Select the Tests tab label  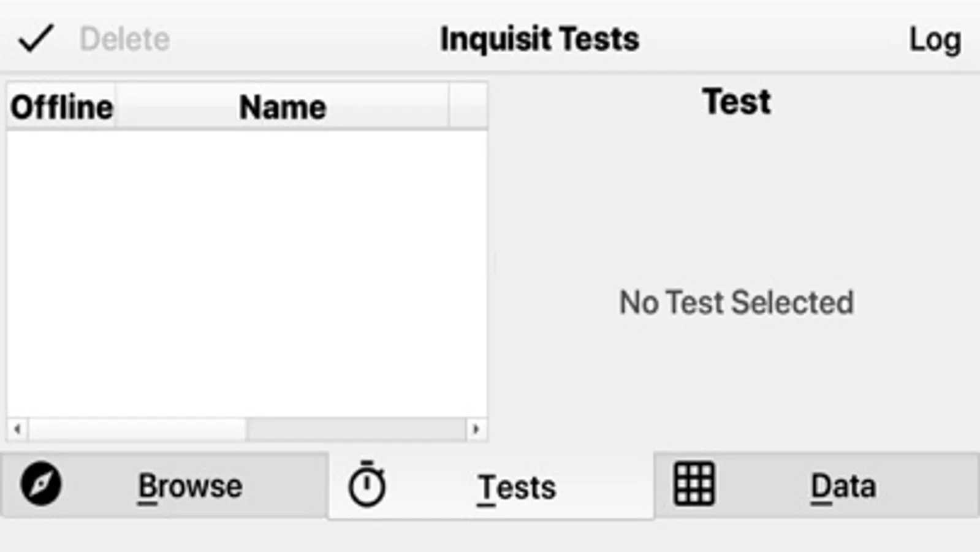point(517,488)
